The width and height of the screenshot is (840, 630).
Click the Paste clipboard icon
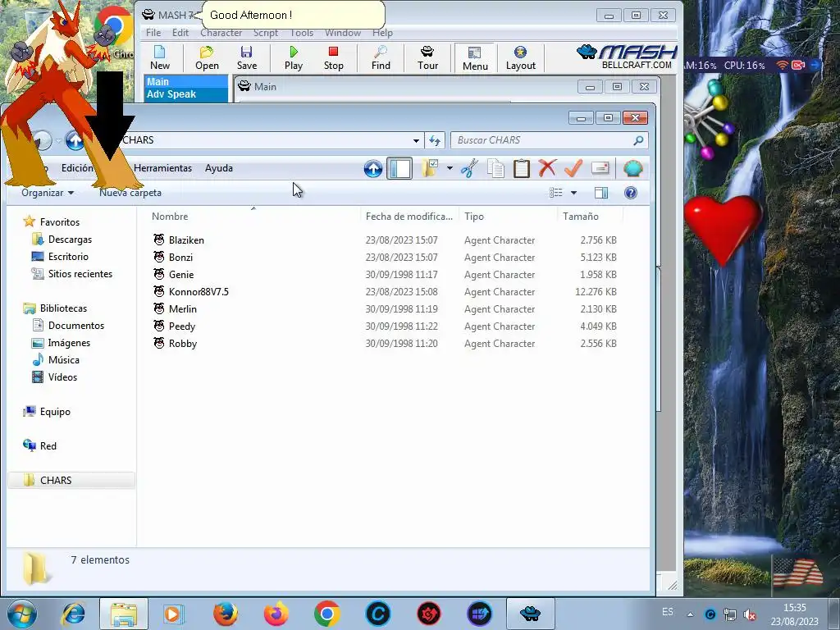click(521, 168)
